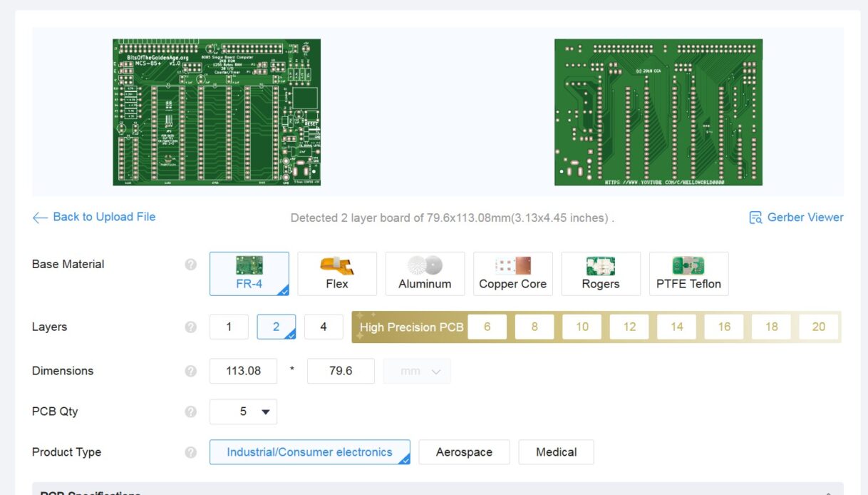Select Aerospace product type

(x=464, y=452)
